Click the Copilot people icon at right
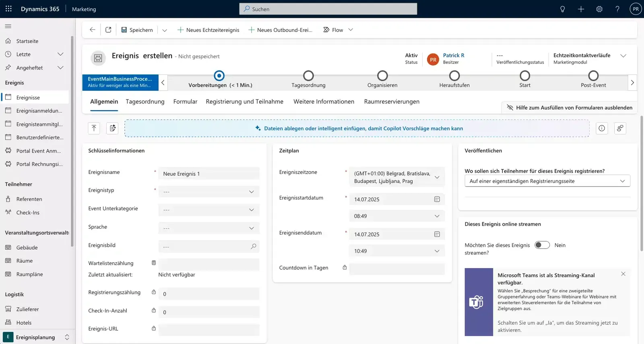This screenshot has height=344, width=644. point(620,128)
